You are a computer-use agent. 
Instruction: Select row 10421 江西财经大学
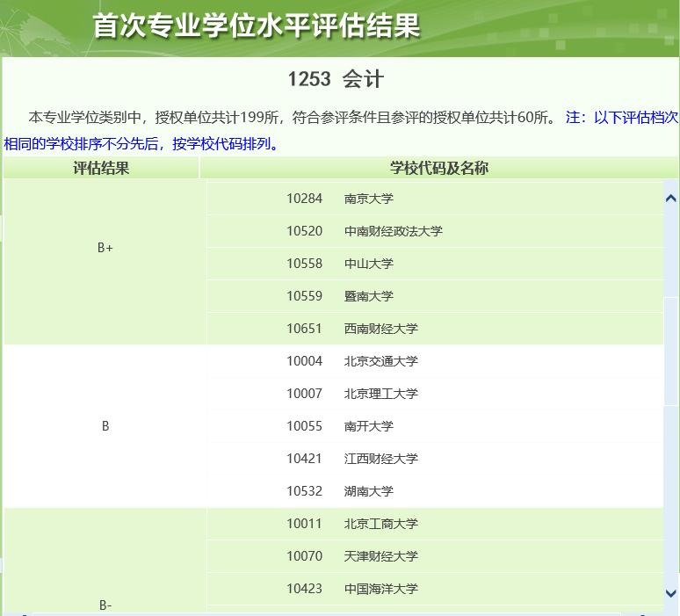pos(435,459)
